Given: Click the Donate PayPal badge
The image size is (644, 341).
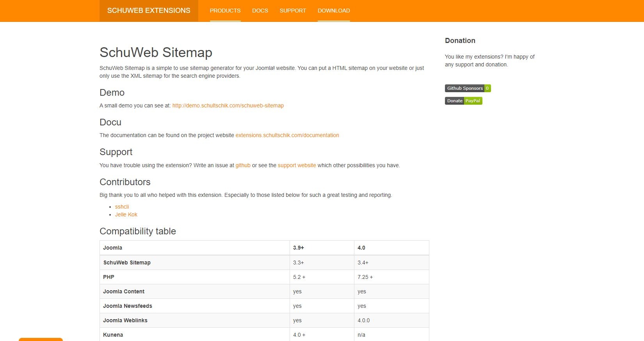Looking at the screenshot, I should pyautogui.click(x=463, y=101).
